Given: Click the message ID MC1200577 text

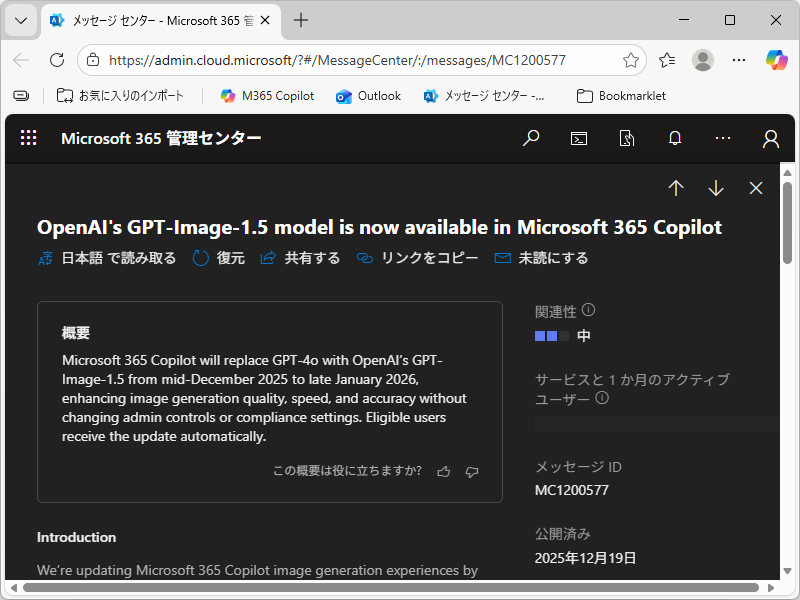Looking at the screenshot, I should [x=571, y=490].
